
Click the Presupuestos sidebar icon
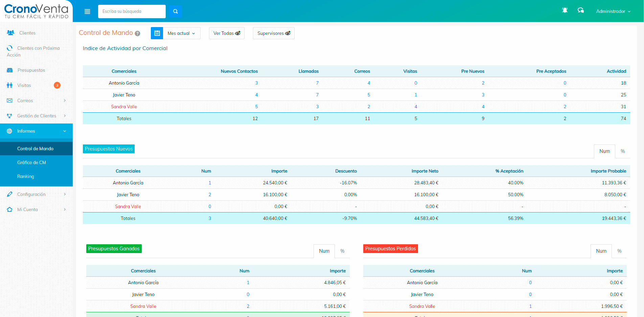[10, 70]
